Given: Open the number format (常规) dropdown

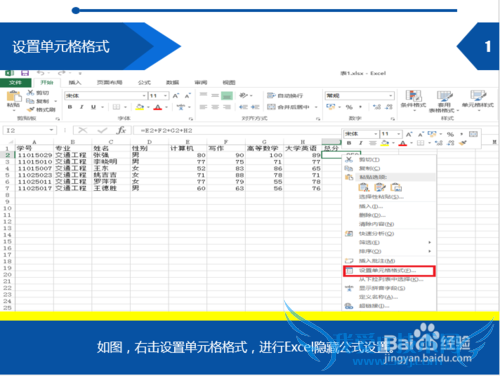Looking at the screenshot, I should [x=390, y=96].
